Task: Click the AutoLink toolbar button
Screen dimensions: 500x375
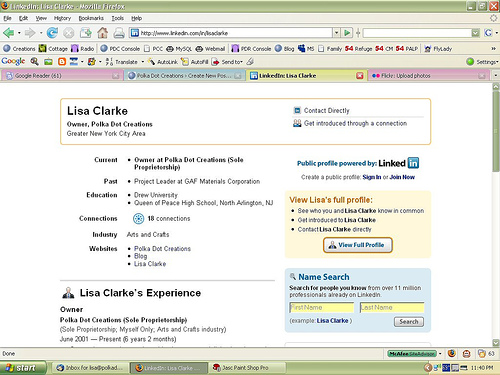Action: [x=163, y=62]
